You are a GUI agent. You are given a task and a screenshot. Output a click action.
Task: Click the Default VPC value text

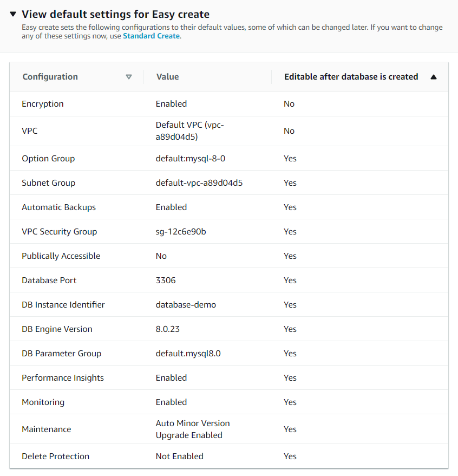[189, 131]
